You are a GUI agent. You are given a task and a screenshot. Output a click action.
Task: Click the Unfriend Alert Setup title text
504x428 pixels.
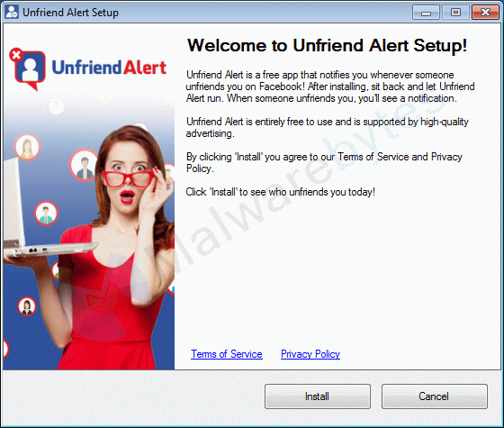[70, 13]
